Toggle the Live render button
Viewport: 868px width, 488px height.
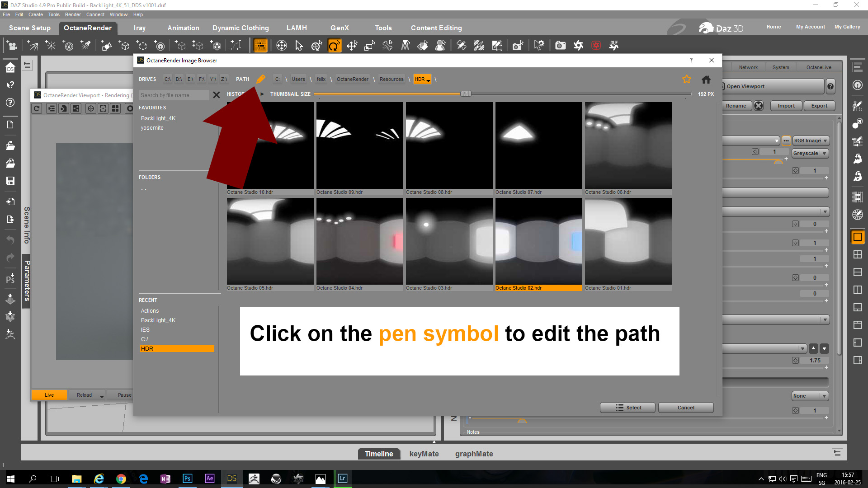pyautogui.click(x=49, y=395)
